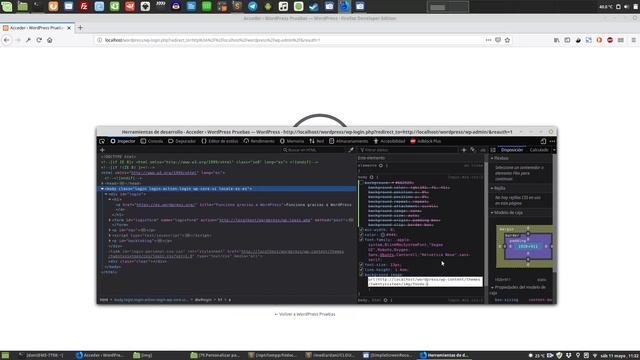The image size is (640, 360).
Task: Switch to the Calculado sidebar tab
Action: (539, 150)
